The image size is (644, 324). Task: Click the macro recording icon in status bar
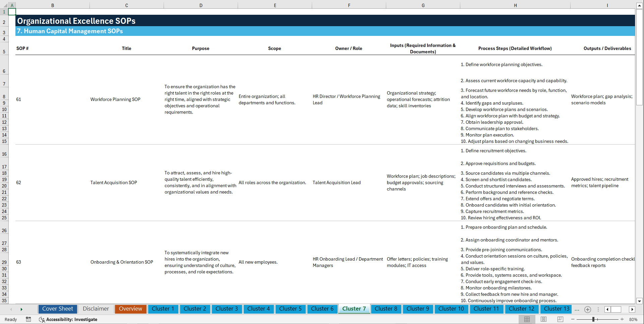[28, 319]
